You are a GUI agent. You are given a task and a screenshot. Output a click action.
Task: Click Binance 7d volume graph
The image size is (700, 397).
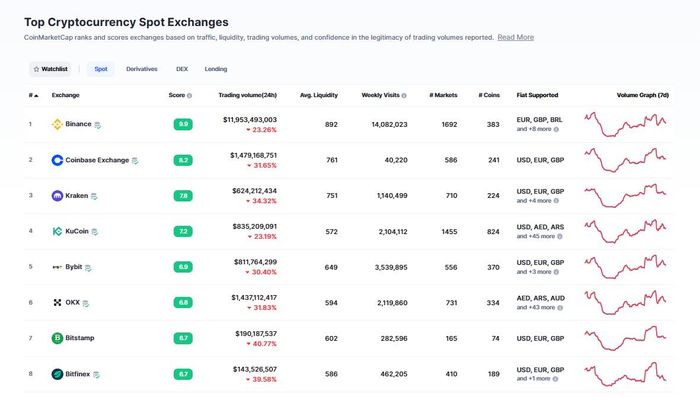[x=625, y=124]
